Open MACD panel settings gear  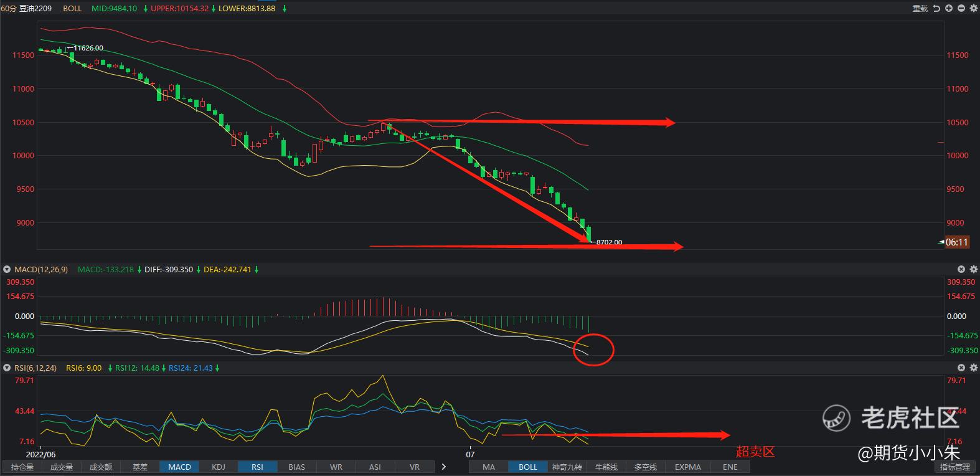pyautogui.click(x=974, y=269)
